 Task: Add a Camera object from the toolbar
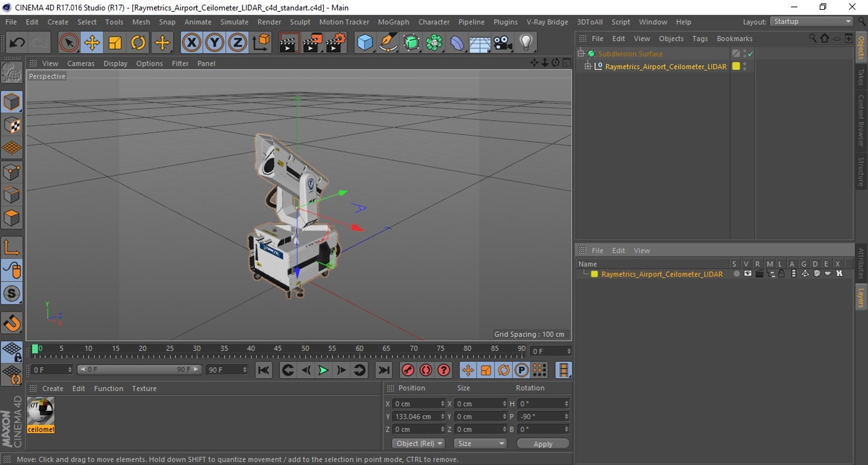tap(502, 43)
